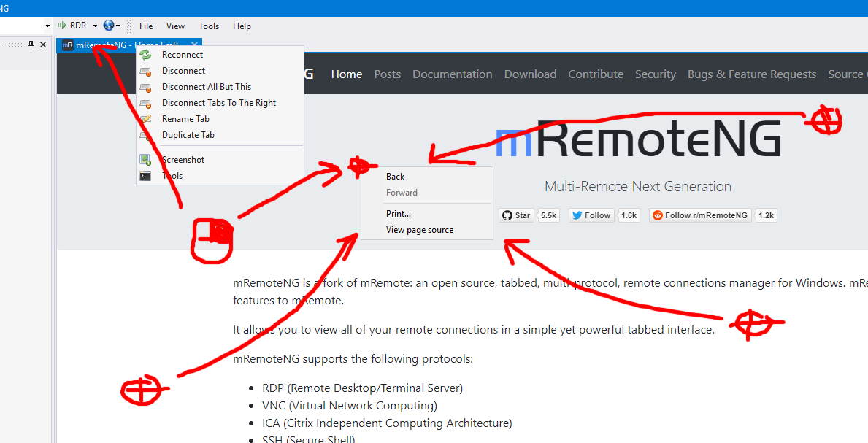Click the Screenshot picture icon
868x443 pixels.
coord(145,160)
